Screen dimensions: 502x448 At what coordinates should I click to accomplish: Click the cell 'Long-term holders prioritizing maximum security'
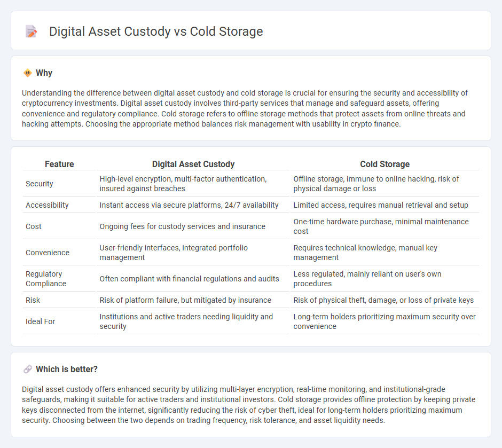point(385,321)
